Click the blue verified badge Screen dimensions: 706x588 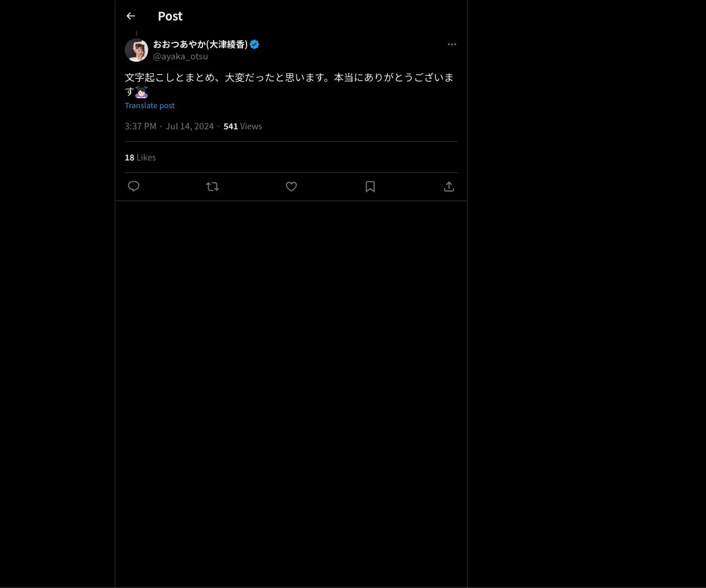tap(255, 44)
